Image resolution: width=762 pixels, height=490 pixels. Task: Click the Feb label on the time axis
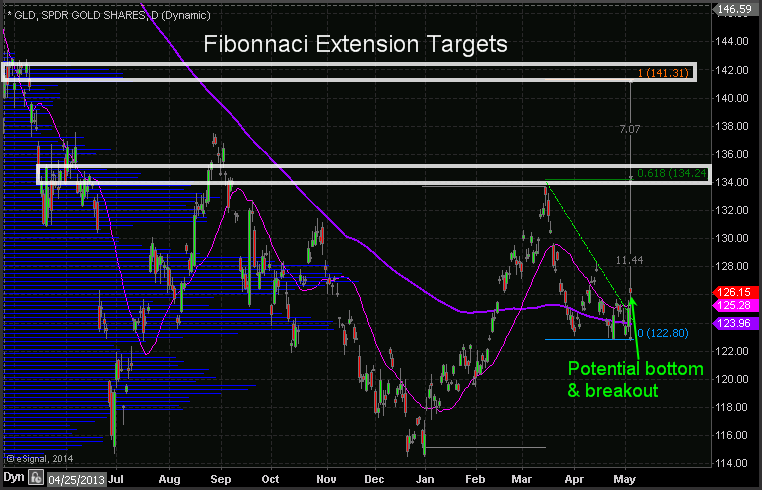point(475,479)
